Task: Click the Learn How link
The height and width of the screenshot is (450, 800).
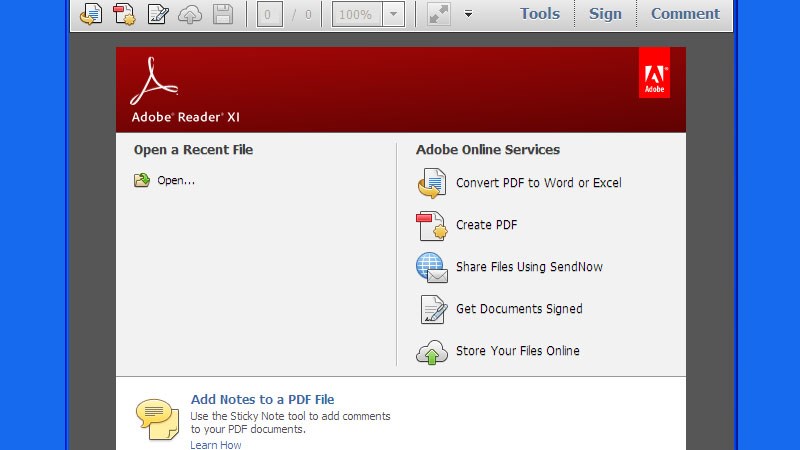Action: coord(216,444)
